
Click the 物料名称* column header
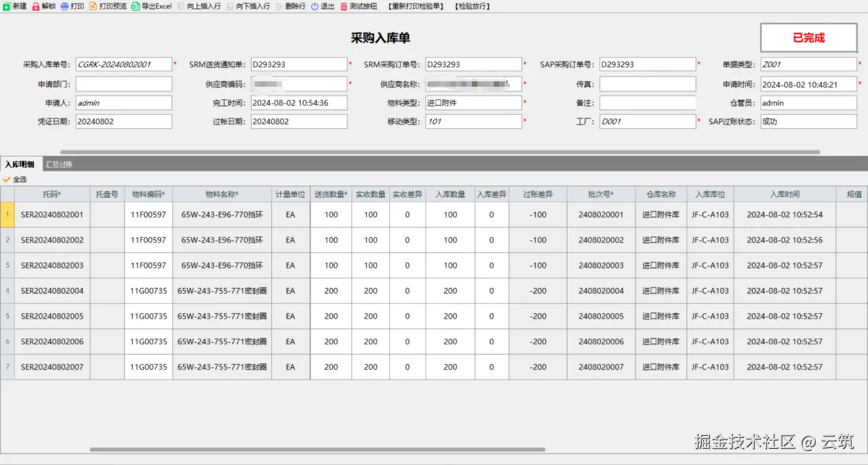222,195
